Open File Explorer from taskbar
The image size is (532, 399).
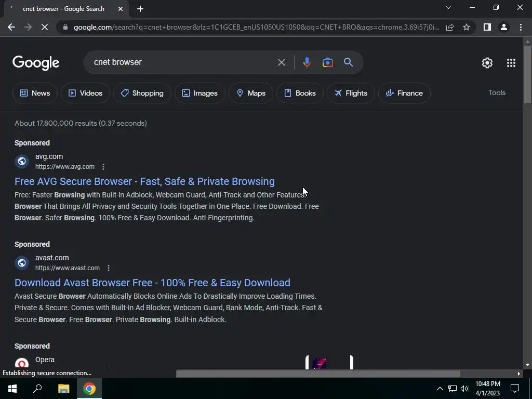63,389
